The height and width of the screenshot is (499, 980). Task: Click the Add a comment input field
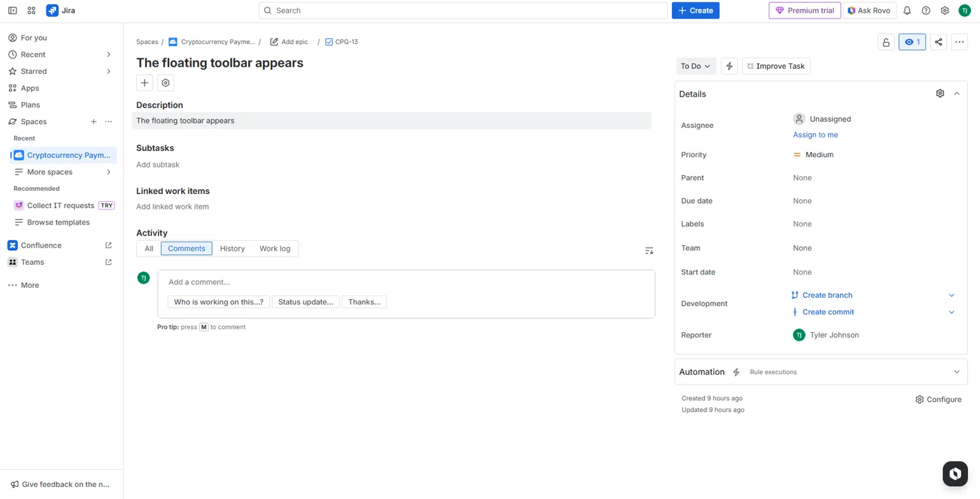405,282
